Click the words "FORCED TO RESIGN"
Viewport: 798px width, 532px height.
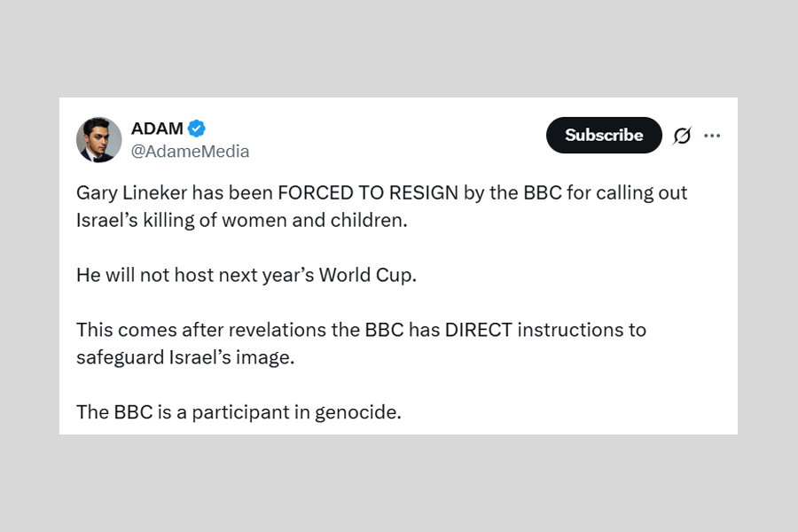pyautogui.click(x=368, y=192)
